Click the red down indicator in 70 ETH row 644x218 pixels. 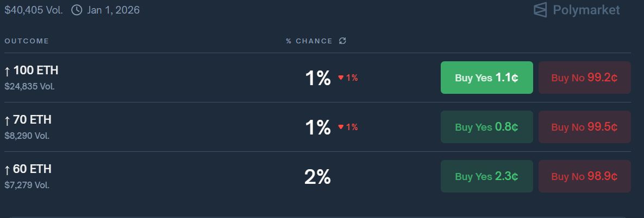(341, 127)
